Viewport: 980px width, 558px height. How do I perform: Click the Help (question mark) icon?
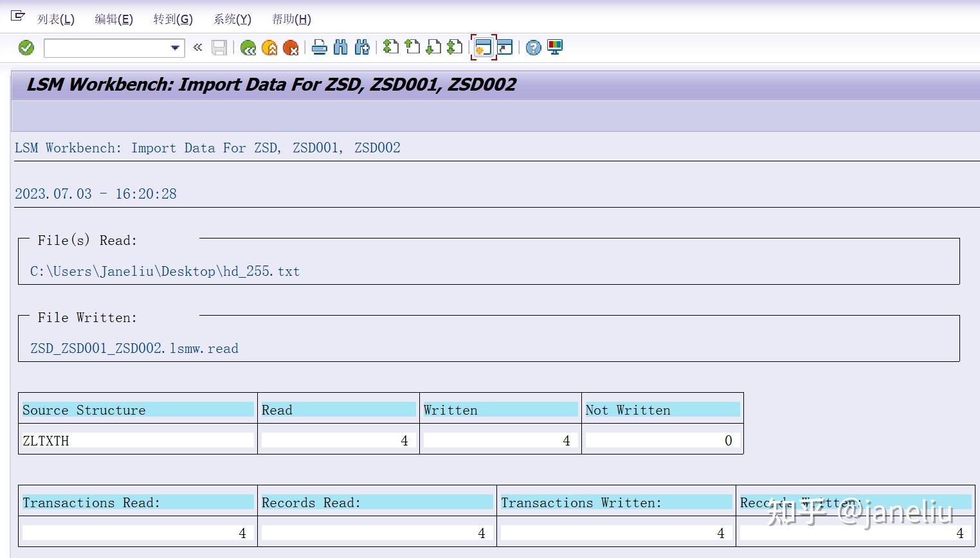point(533,48)
